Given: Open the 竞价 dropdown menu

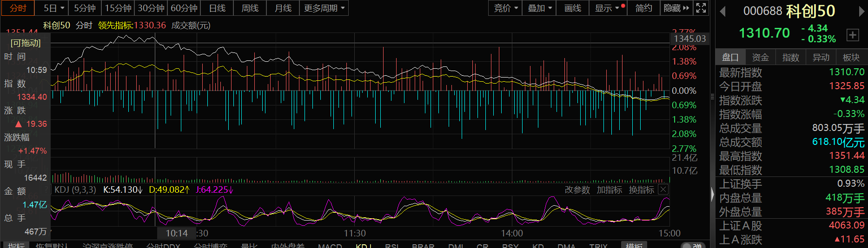Looking at the screenshot, I should [505, 8].
